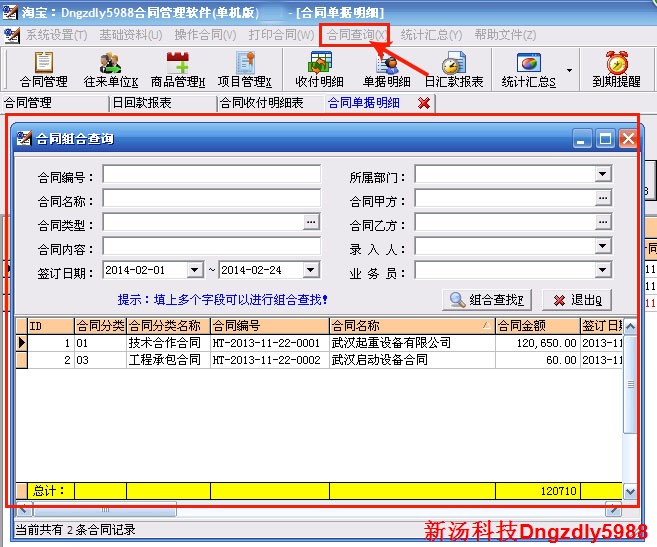Open 合同查询 menu
657x547 pixels.
[x=356, y=35]
